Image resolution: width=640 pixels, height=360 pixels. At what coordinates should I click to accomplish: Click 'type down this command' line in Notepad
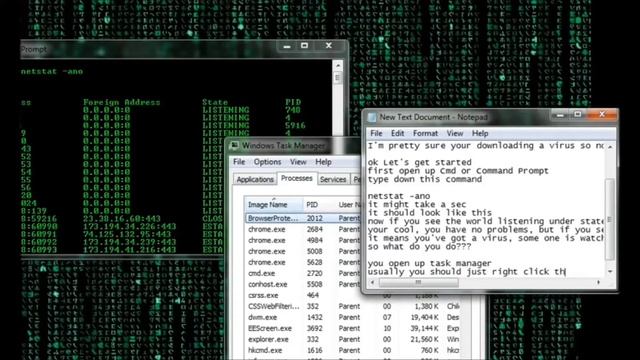click(424, 179)
